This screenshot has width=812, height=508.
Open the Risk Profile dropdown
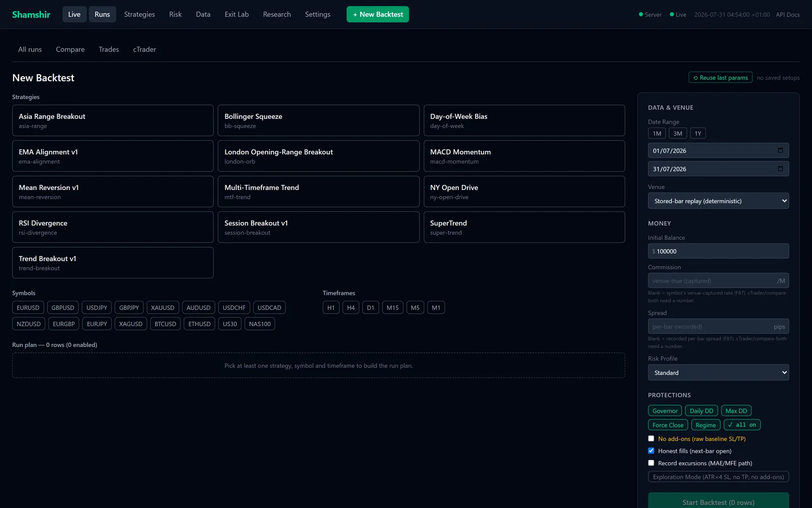pyautogui.click(x=718, y=372)
